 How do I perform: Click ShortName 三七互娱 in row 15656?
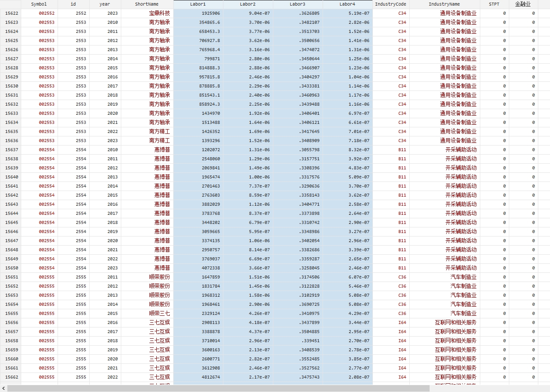point(159,323)
